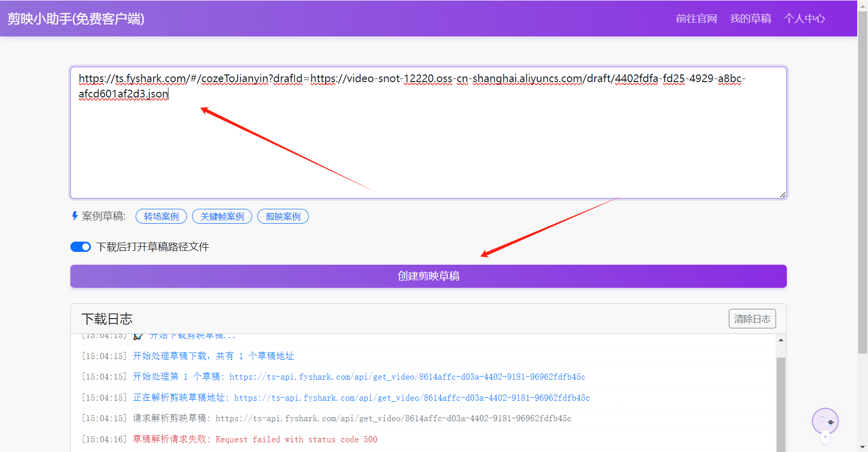Click the 剪映小助手 app title
Viewport: 868px width, 452px height.
pos(76,18)
